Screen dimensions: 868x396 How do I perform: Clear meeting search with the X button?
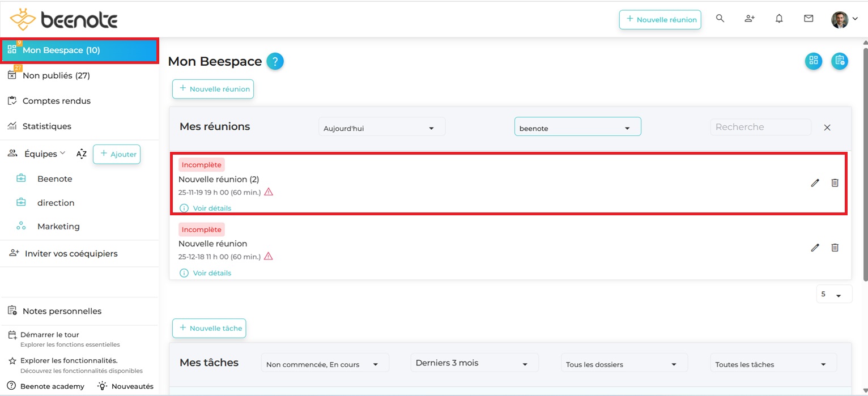(827, 128)
